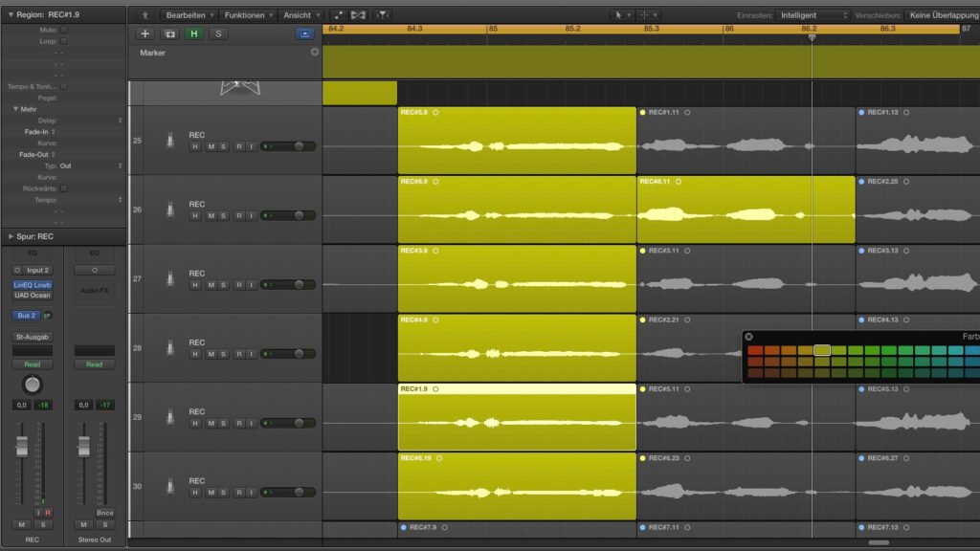Open the Delay value stepper
Viewport: 980px width, 551px height.
click(x=120, y=121)
